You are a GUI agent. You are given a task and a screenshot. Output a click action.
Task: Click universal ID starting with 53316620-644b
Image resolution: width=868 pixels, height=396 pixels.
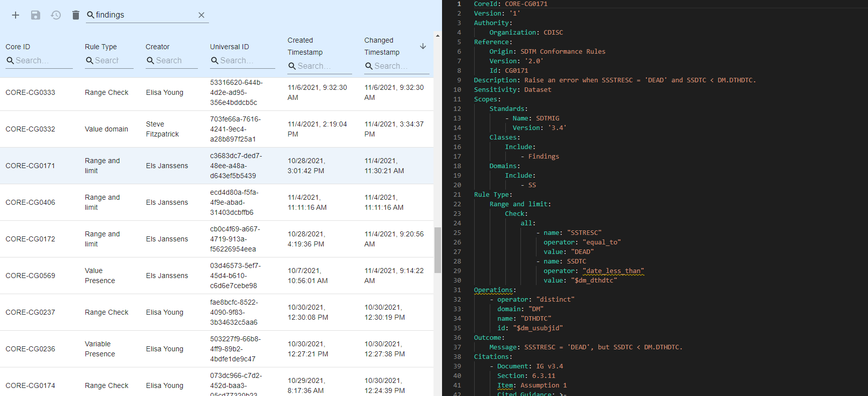click(x=237, y=92)
